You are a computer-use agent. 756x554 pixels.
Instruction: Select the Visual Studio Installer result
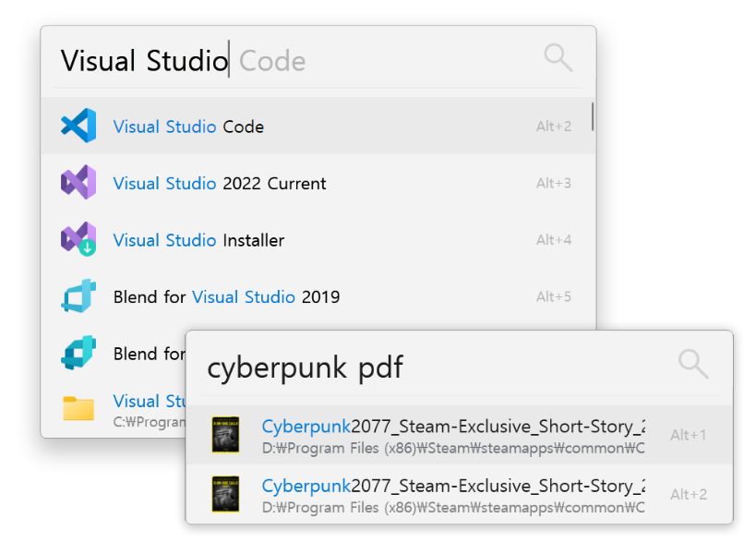pyautogui.click(x=318, y=240)
